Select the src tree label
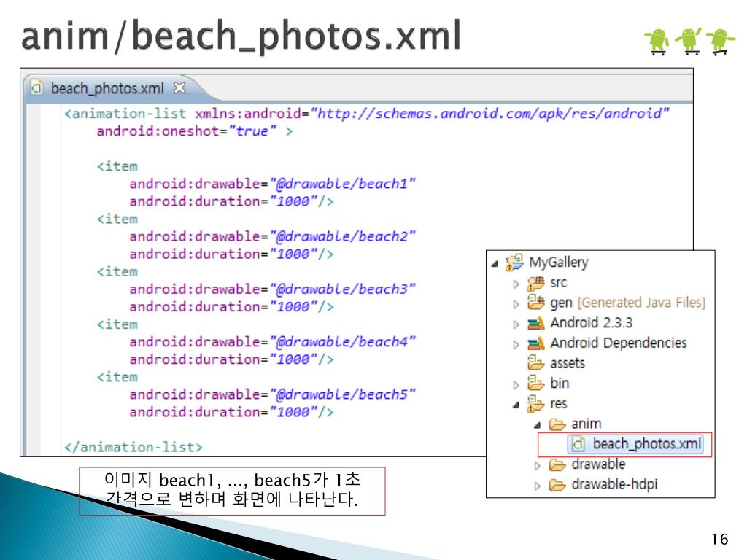 coord(558,283)
